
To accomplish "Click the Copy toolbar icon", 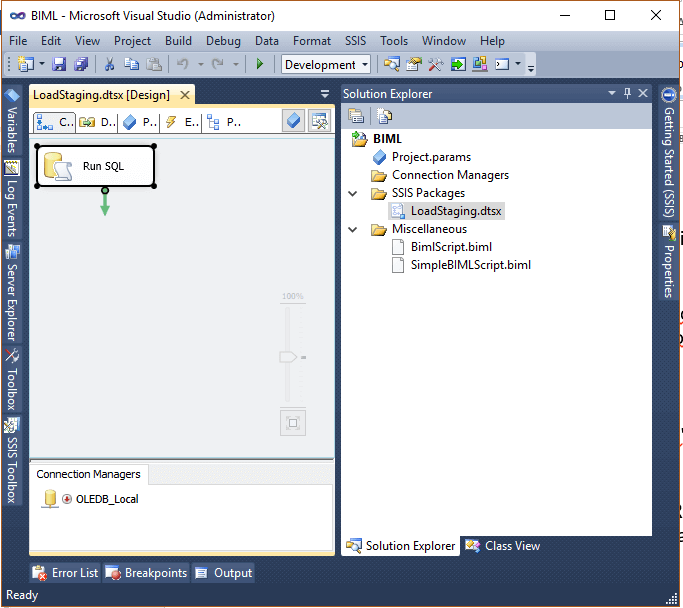I will click(131, 64).
